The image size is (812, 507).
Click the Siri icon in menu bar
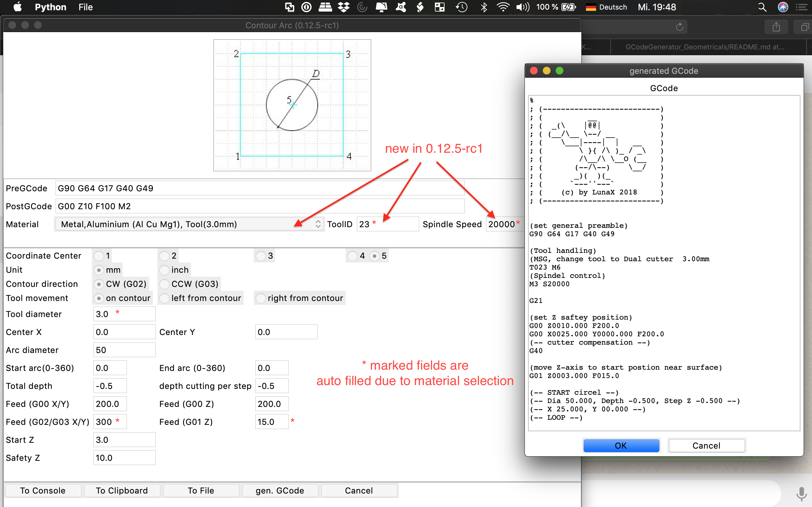click(782, 7)
